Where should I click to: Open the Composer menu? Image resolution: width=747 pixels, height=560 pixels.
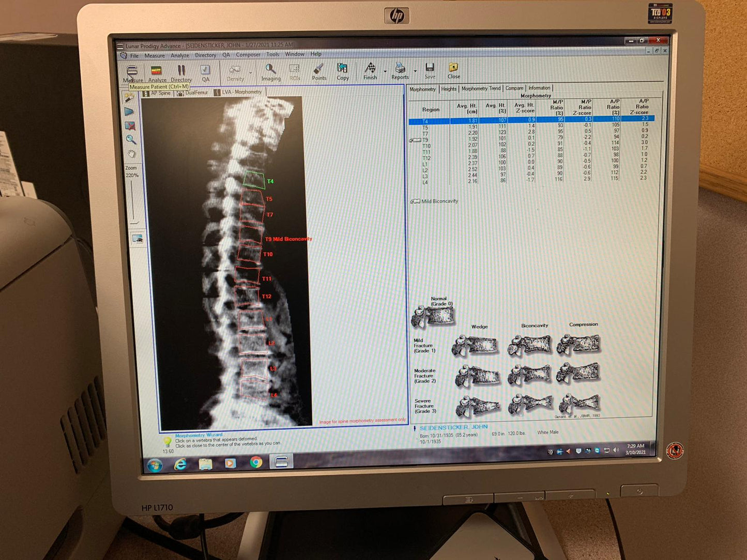pos(248,55)
